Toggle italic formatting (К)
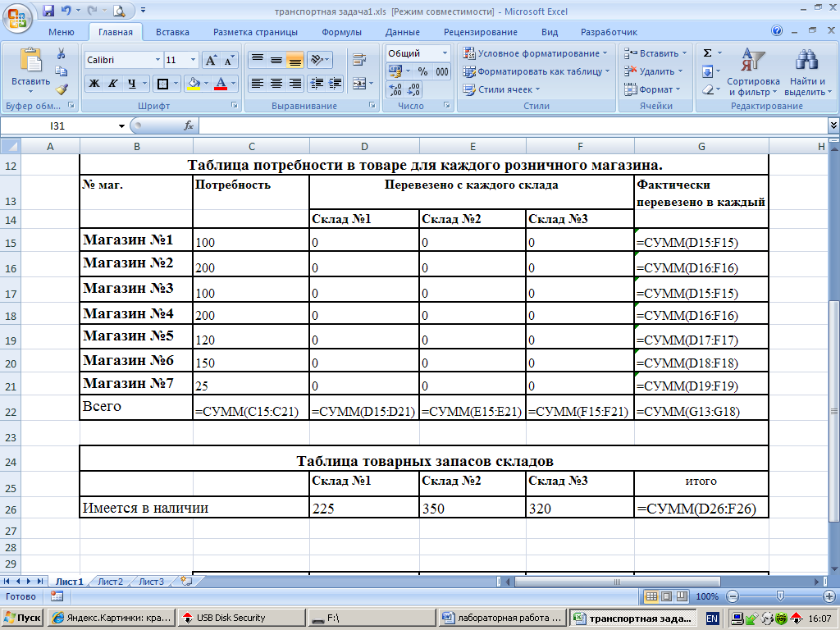The width and height of the screenshot is (840, 630). pos(113,84)
